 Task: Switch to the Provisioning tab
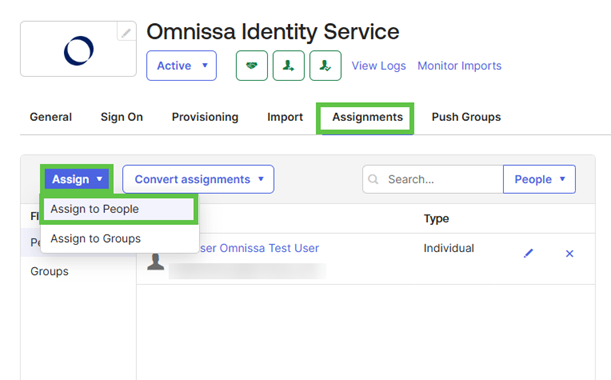[x=205, y=117]
